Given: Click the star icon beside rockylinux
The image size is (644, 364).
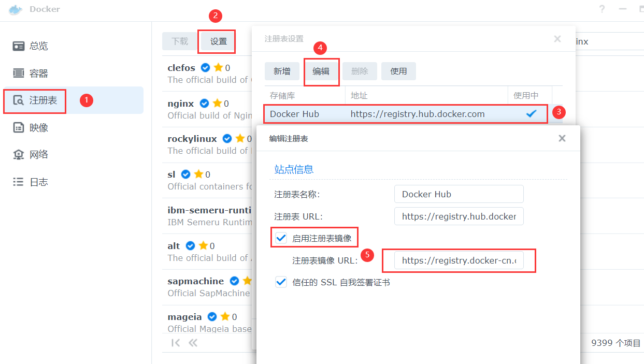Looking at the screenshot, I should coord(240,138).
